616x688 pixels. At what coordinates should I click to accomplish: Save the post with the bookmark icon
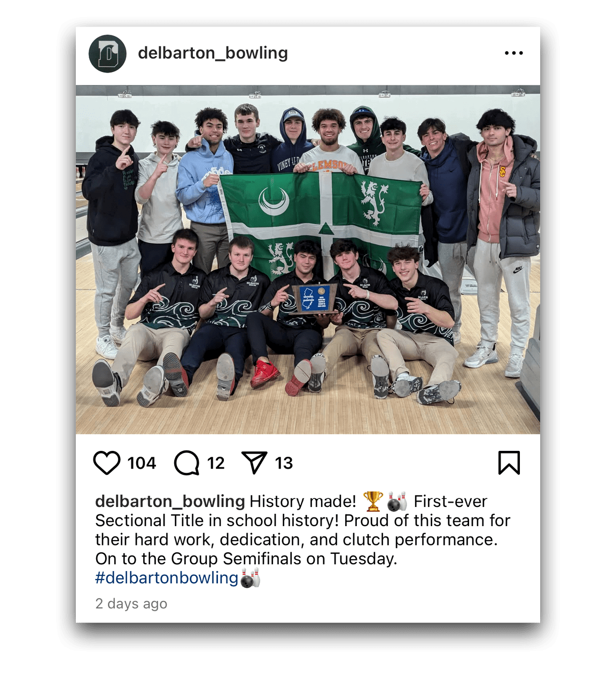click(x=509, y=463)
